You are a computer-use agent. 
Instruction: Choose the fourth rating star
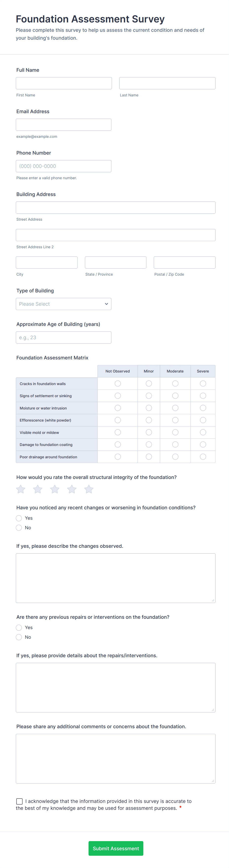(x=72, y=489)
